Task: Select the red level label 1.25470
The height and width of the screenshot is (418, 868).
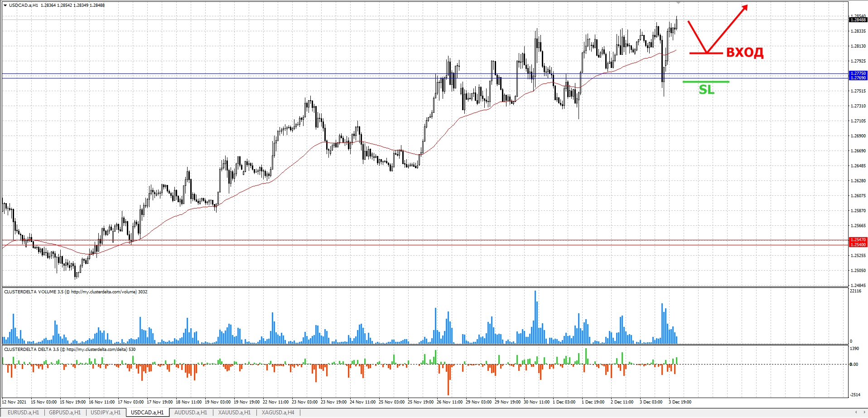Action: click(858, 240)
